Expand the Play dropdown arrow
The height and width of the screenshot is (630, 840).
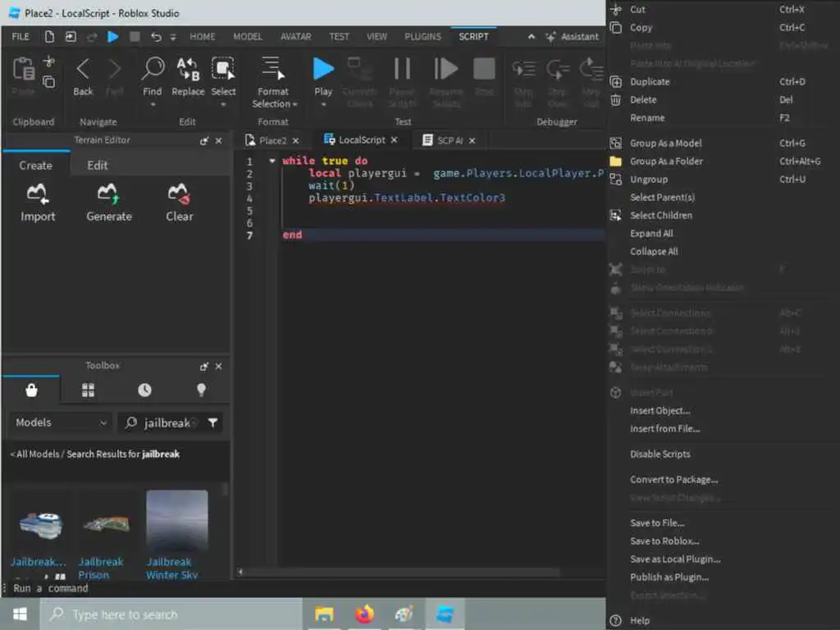[x=323, y=104]
